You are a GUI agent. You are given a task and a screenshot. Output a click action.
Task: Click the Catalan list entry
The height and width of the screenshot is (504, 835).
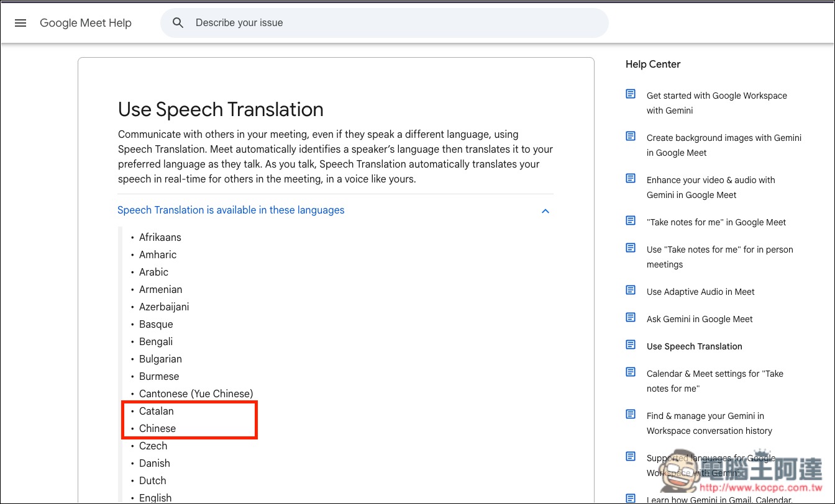[157, 411]
